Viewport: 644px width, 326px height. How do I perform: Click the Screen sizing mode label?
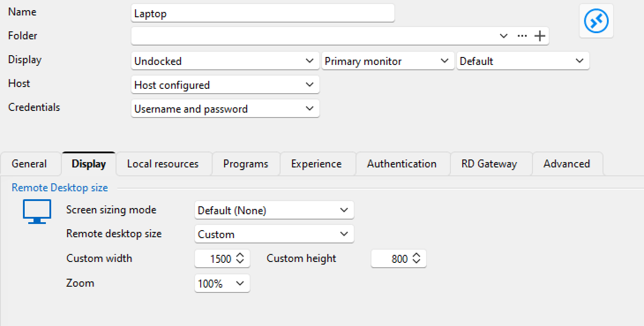111,210
